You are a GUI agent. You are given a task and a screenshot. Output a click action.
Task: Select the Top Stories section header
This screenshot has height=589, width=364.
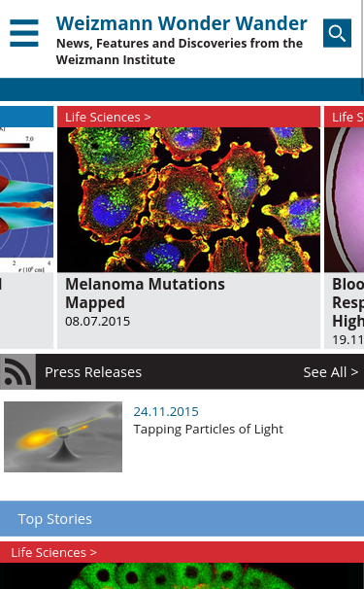tap(182, 518)
